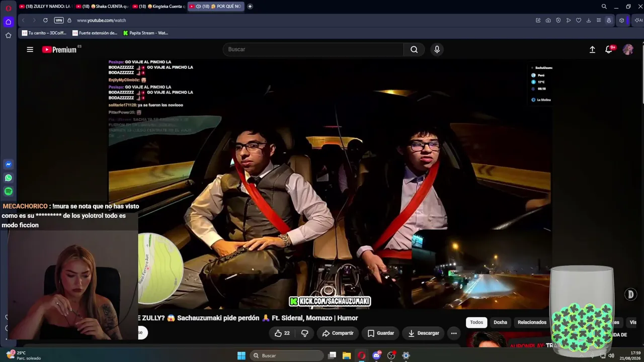Viewport: 644px width, 362px height.
Task: Open the Easy Setup sliders icon
Action: pos(599,20)
